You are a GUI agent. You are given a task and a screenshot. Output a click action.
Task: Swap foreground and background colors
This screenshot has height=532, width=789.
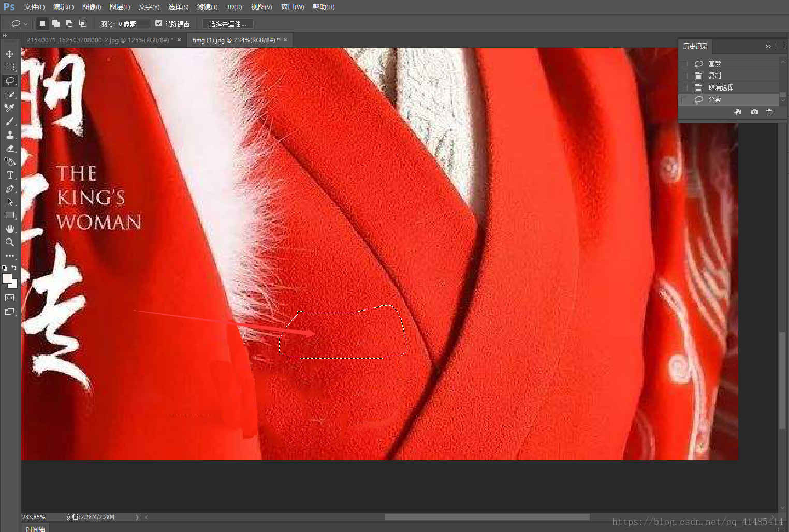(14, 268)
